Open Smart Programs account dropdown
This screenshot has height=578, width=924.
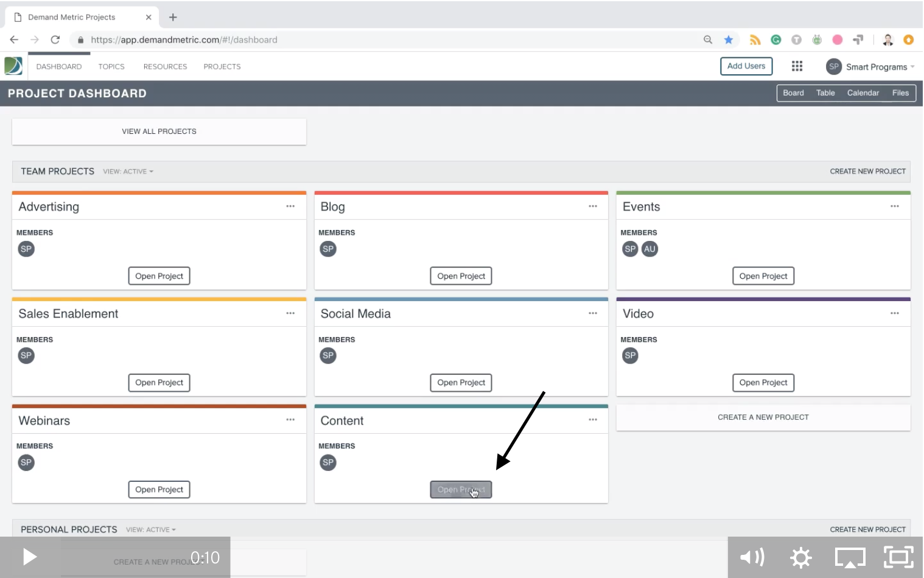point(880,67)
